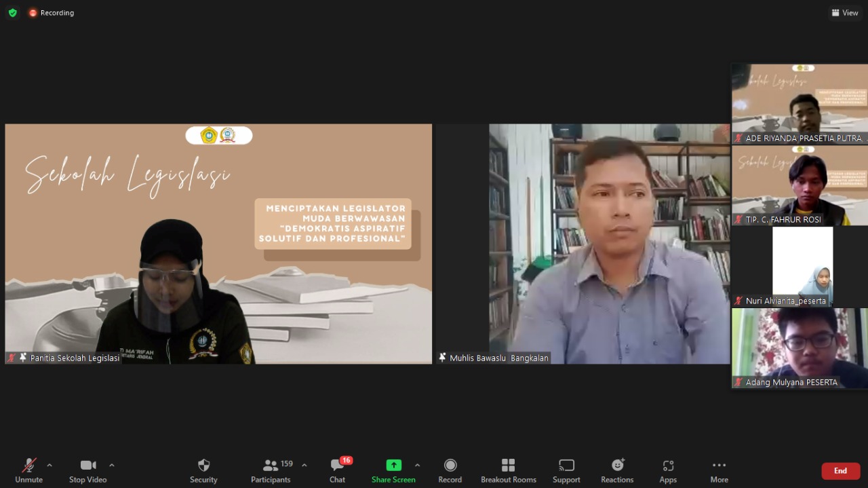
Task: Expand the share screen options arrow
Action: click(x=417, y=465)
